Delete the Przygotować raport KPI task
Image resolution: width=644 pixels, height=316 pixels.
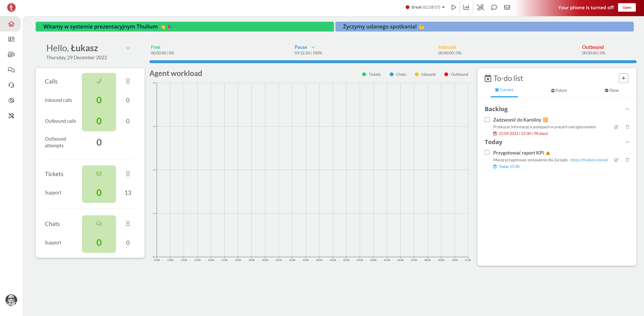[x=627, y=160]
